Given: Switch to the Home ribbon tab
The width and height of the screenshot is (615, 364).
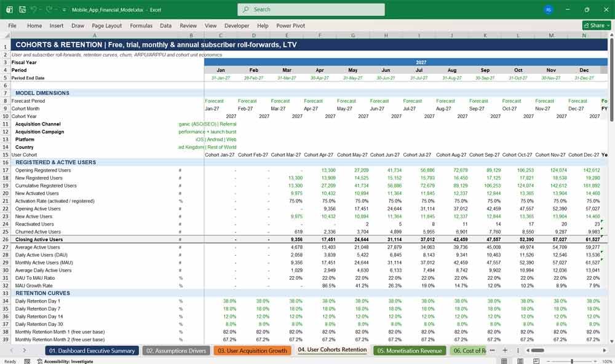Looking at the screenshot, I should point(34,25).
